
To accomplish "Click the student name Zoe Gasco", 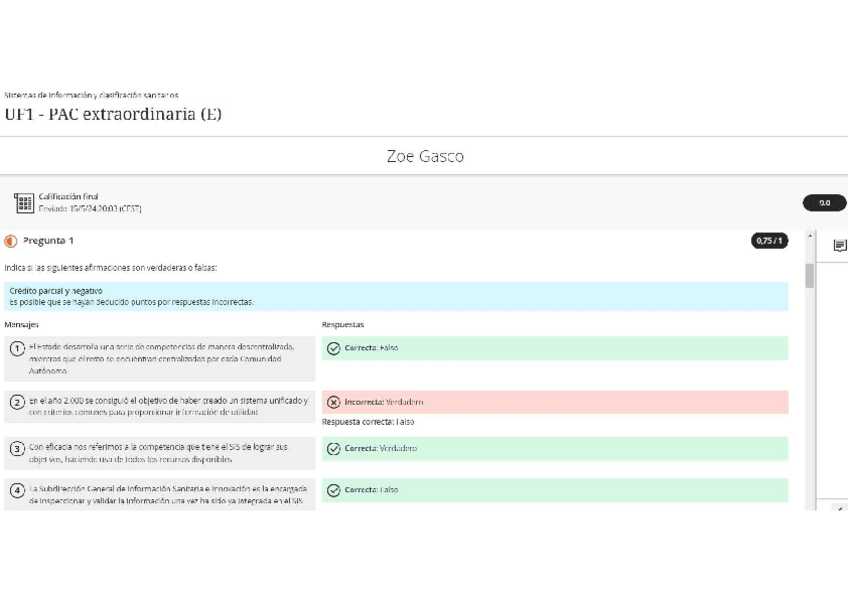I will (x=424, y=157).
